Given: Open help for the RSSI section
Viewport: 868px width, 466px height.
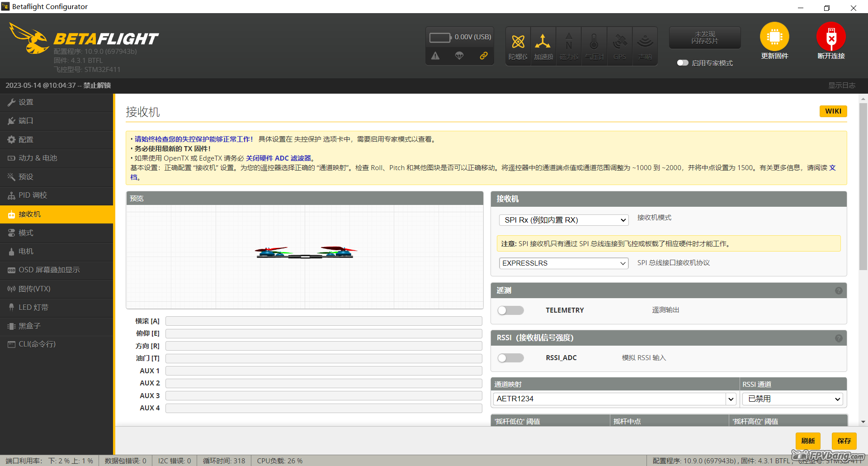Looking at the screenshot, I should click(x=839, y=338).
